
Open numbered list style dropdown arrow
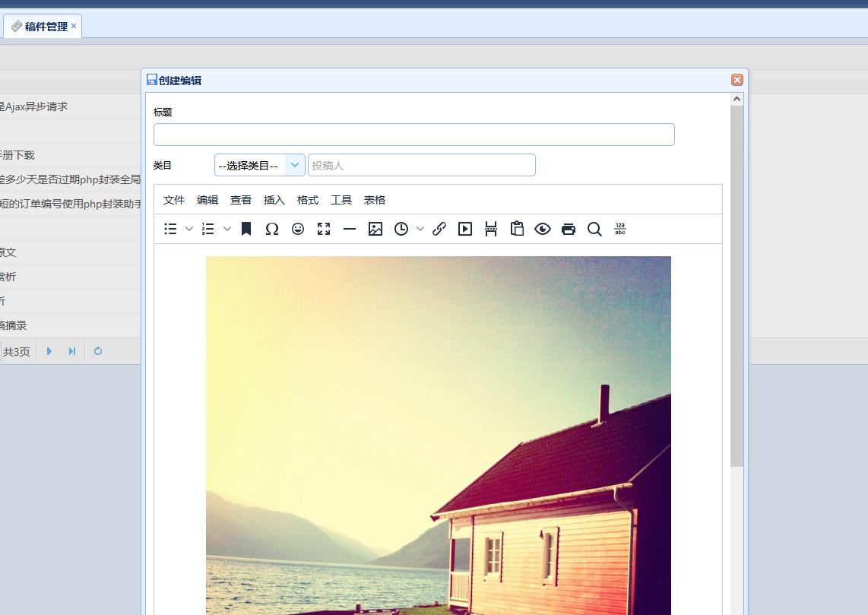[227, 229]
